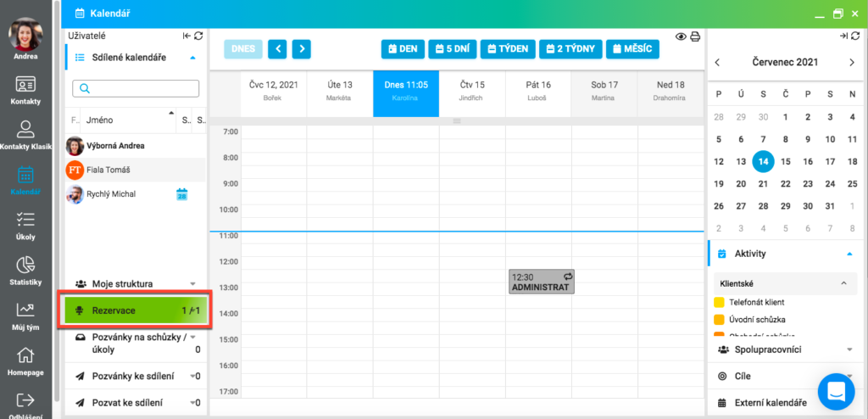868x419 pixels.
Task: Open Kontakty Klasik in the sidebar
Action: click(x=25, y=136)
